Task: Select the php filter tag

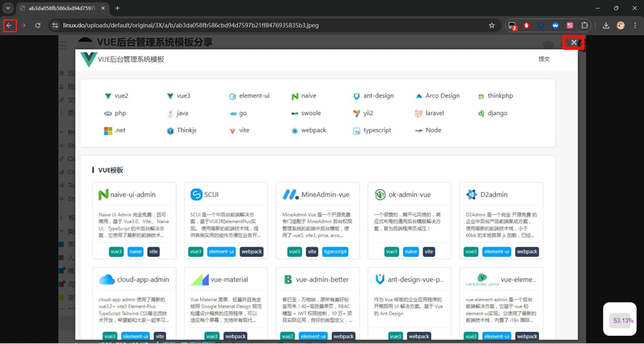Action: [115, 113]
